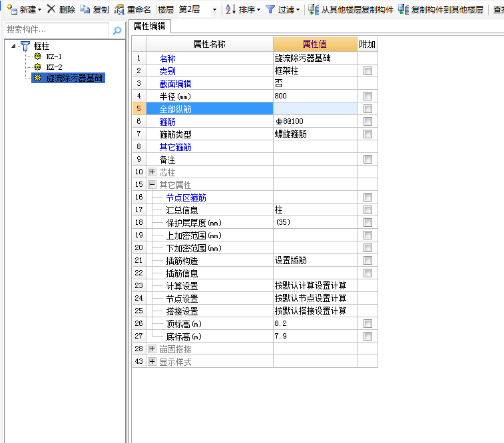Click the gear icon beside KZ-1
The width and height of the screenshot is (504, 443).
pos(37,57)
